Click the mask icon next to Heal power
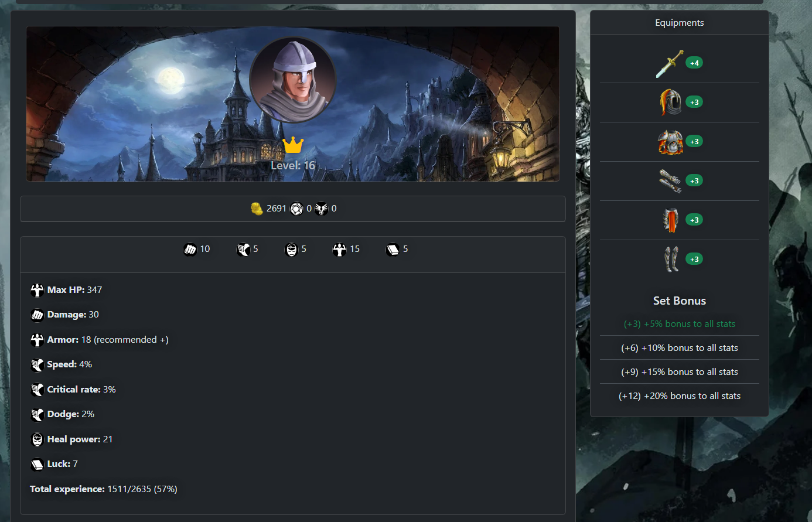The height and width of the screenshot is (522, 812). click(37, 439)
